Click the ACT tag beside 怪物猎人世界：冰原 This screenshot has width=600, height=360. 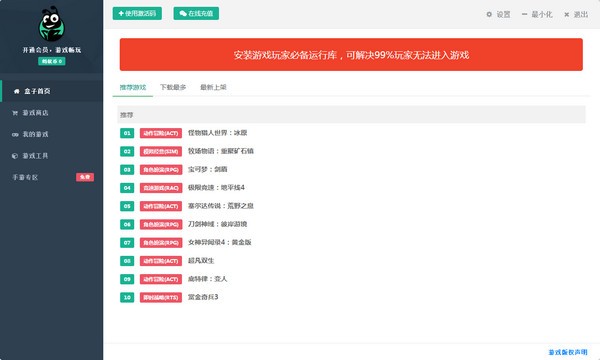[161, 133]
